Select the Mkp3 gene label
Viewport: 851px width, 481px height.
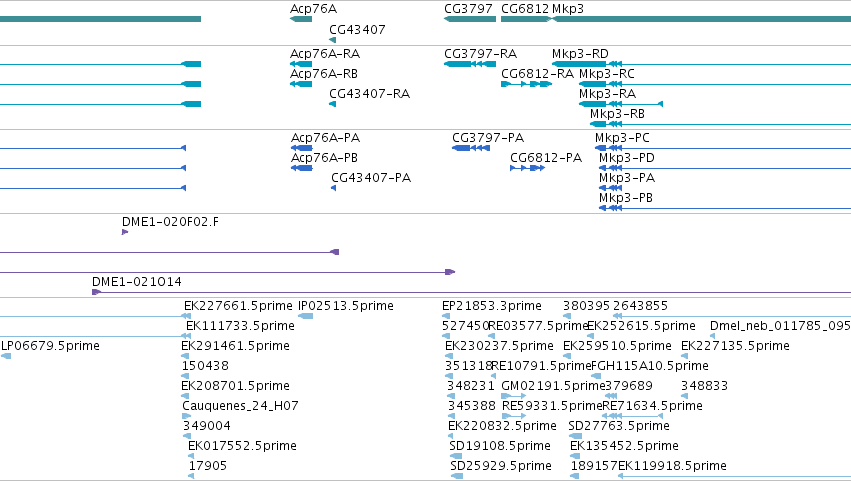point(568,9)
